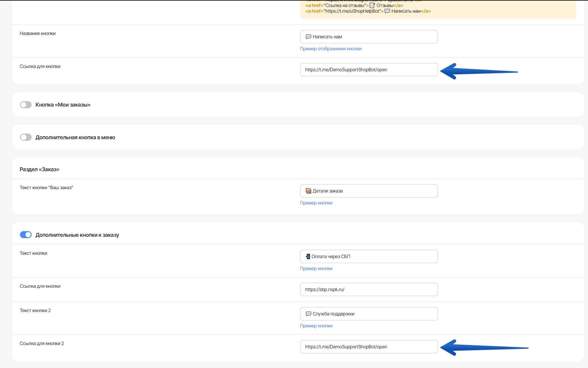Open "Пример кнопки" link below "Оплата через СБП"

(316, 268)
